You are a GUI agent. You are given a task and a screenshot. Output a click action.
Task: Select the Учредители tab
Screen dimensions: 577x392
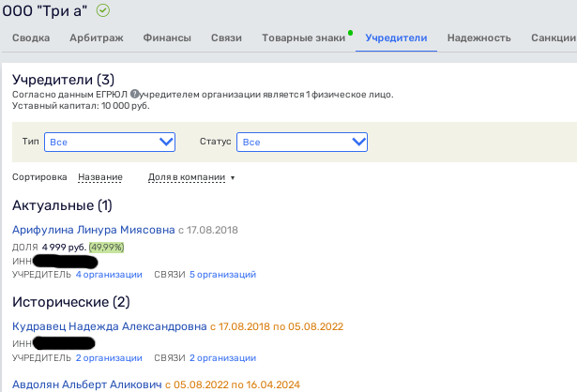point(396,38)
